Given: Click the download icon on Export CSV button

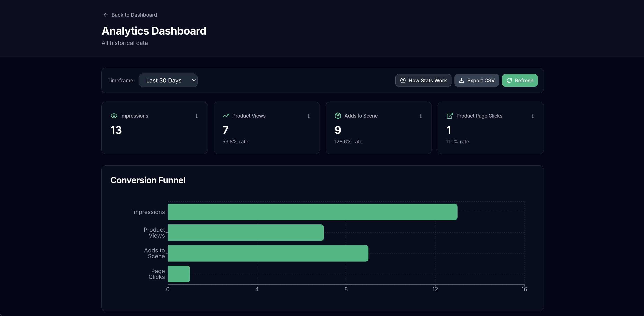Looking at the screenshot, I should pyautogui.click(x=462, y=80).
